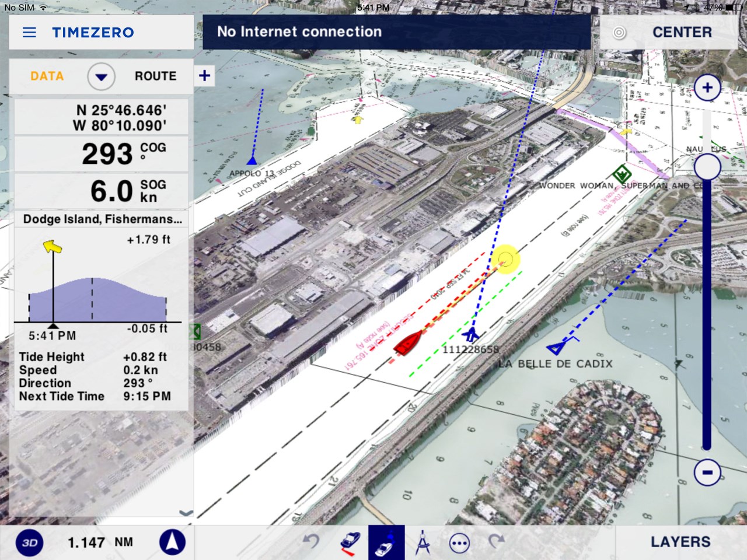
Task: Click the redo arrow in the bottom toolbar
Action: tap(496, 542)
